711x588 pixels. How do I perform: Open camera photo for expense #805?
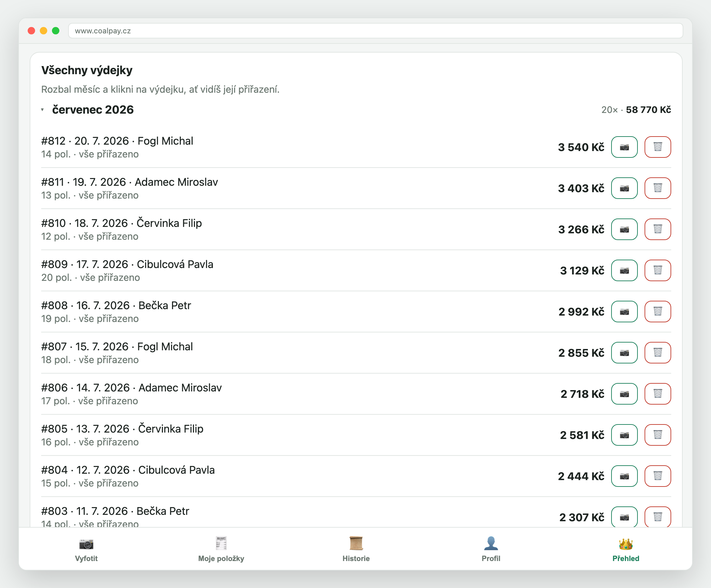click(x=624, y=435)
